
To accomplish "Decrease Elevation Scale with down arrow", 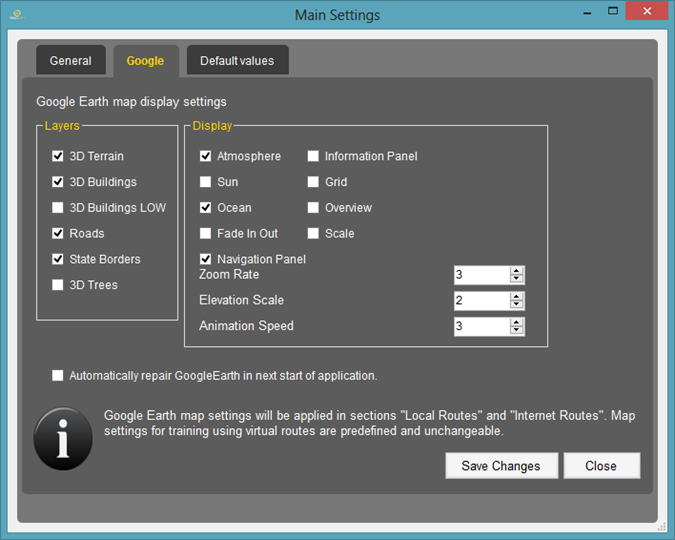I will click(x=517, y=304).
